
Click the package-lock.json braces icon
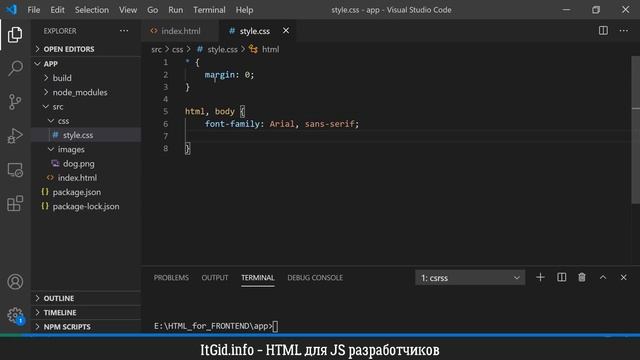[x=45, y=206]
